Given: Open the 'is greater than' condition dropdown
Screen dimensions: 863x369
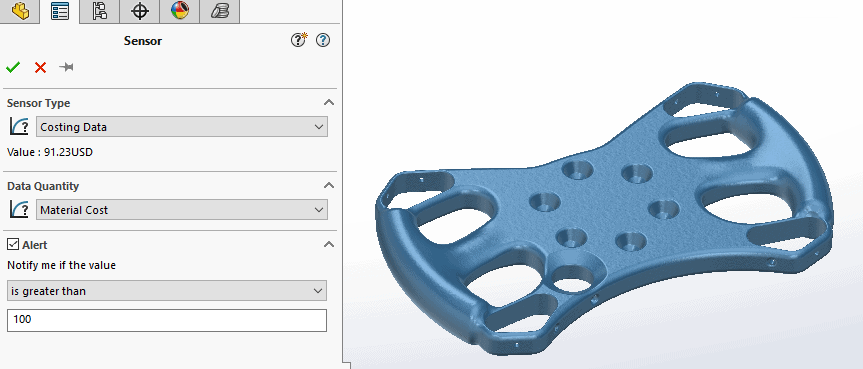Looking at the screenshot, I should tap(167, 291).
